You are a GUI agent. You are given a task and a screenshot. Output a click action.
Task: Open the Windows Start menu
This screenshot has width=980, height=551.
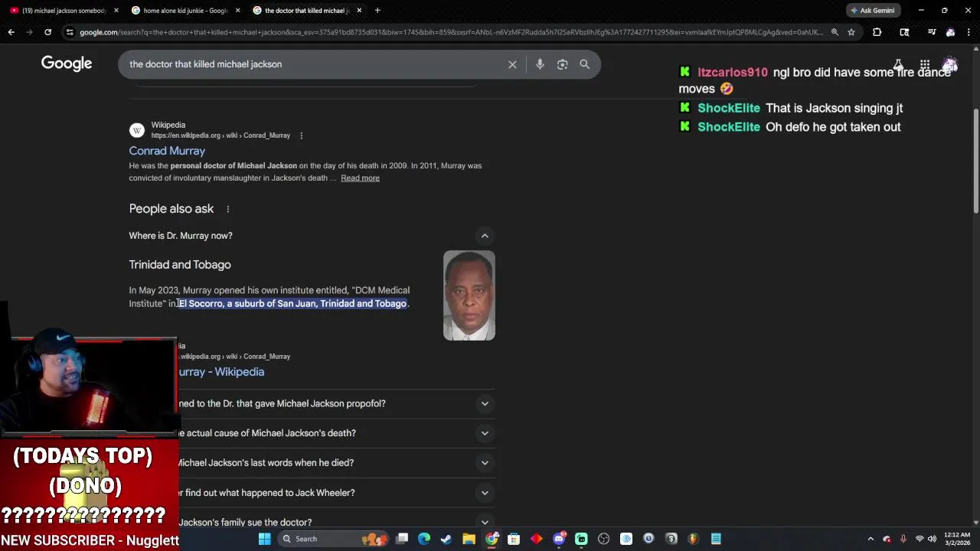point(264,539)
